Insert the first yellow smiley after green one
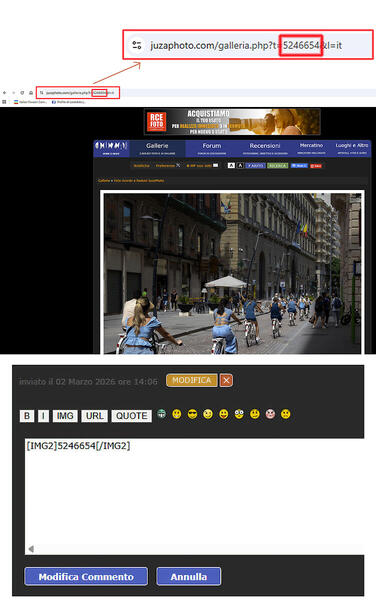This screenshot has width=376, height=600. pyautogui.click(x=177, y=414)
